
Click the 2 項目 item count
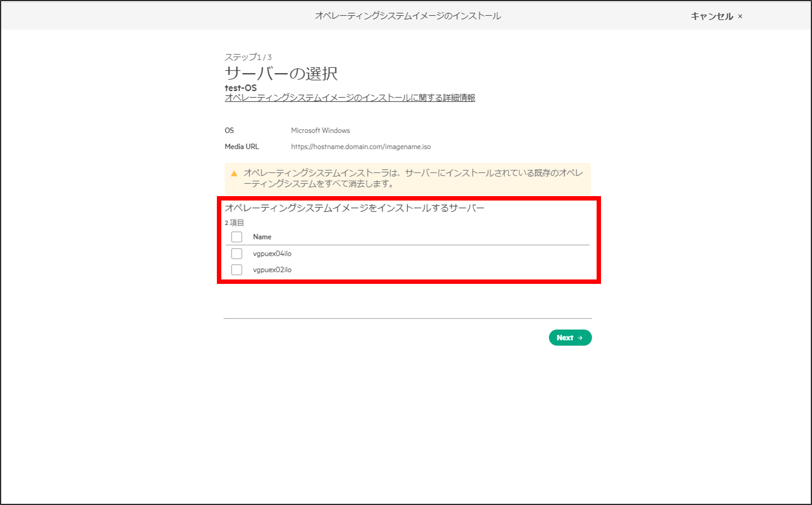tap(235, 223)
